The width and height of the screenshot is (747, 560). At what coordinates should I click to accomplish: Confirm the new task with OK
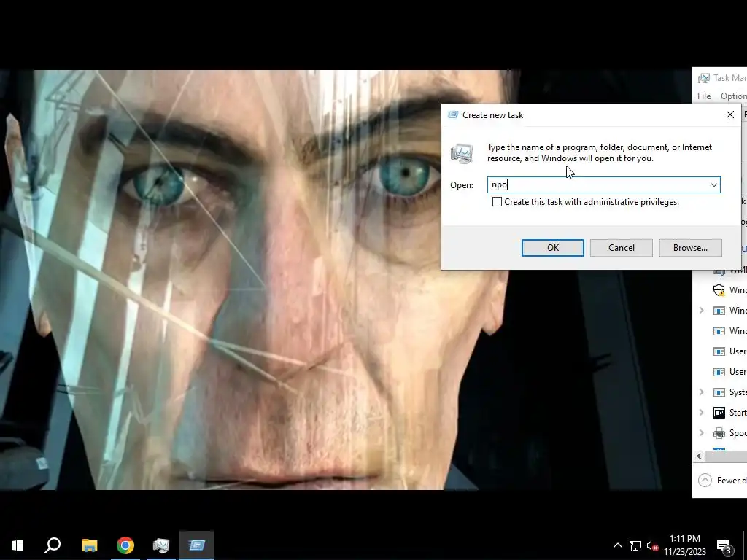tap(553, 248)
